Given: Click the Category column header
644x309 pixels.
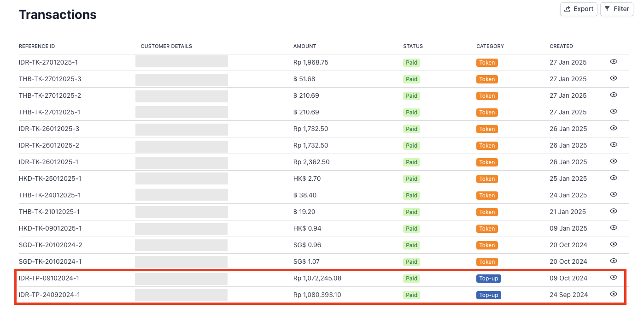Looking at the screenshot, I should pyautogui.click(x=490, y=46).
